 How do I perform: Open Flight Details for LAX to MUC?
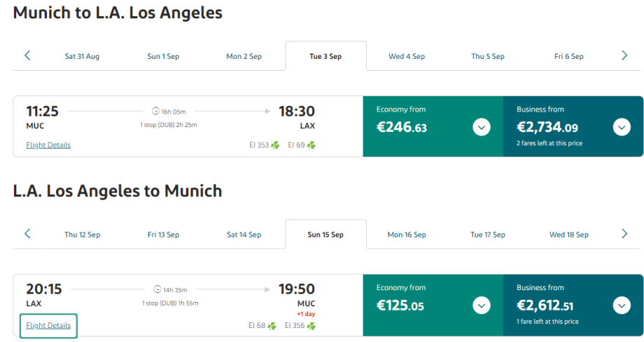[x=48, y=325]
